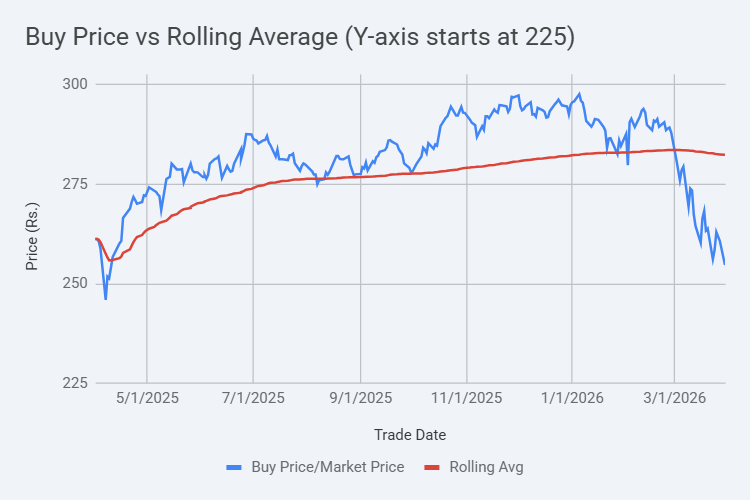750x500 pixels.
Task: Click the right end of the red line
Action: (724, 154)
